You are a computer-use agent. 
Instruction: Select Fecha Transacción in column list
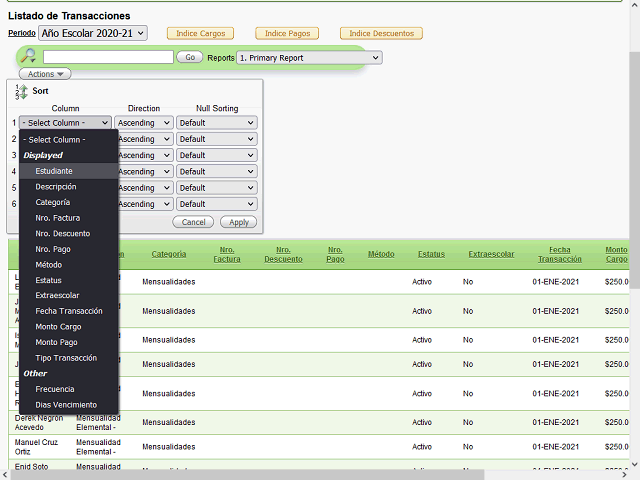point(69,311)
